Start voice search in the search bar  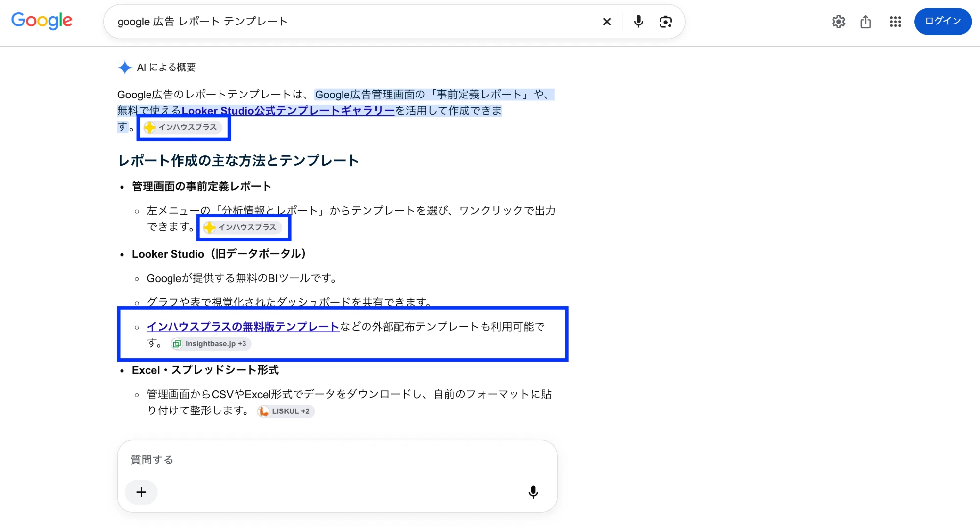(x=638, y=22)
